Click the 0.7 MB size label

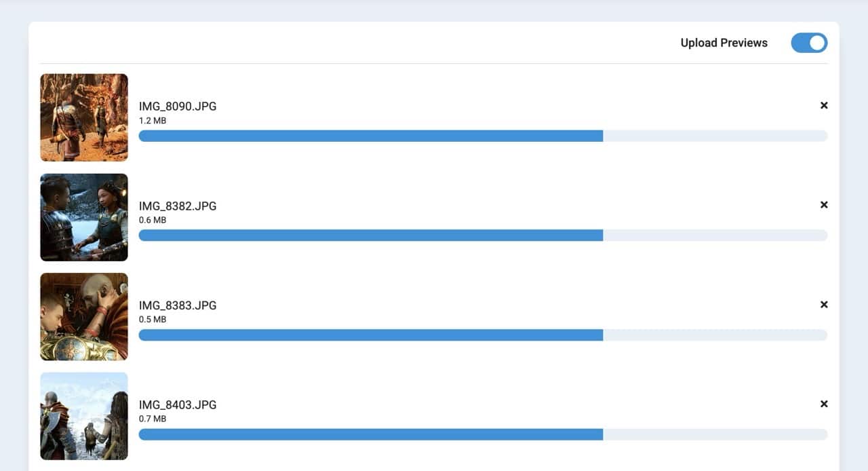pyautogui.click(x=153, y=419)
